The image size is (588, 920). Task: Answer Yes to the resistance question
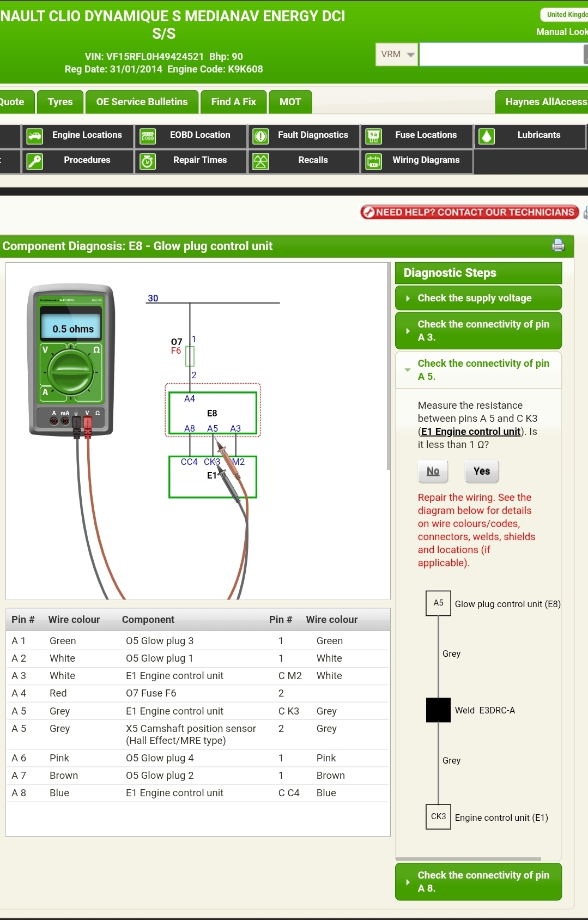[x=481, y=471]
